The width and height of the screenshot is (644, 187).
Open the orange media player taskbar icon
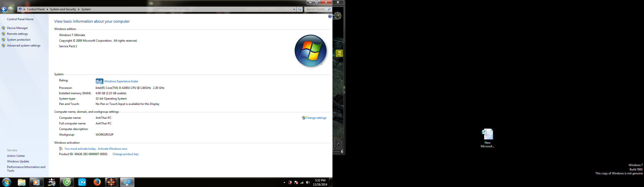pos(37,182)
